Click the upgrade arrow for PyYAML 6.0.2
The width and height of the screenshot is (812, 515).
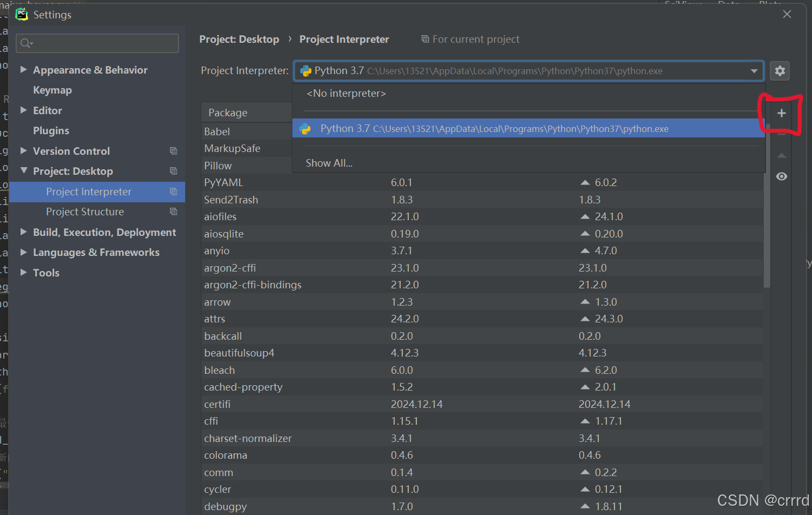(585, 183)
